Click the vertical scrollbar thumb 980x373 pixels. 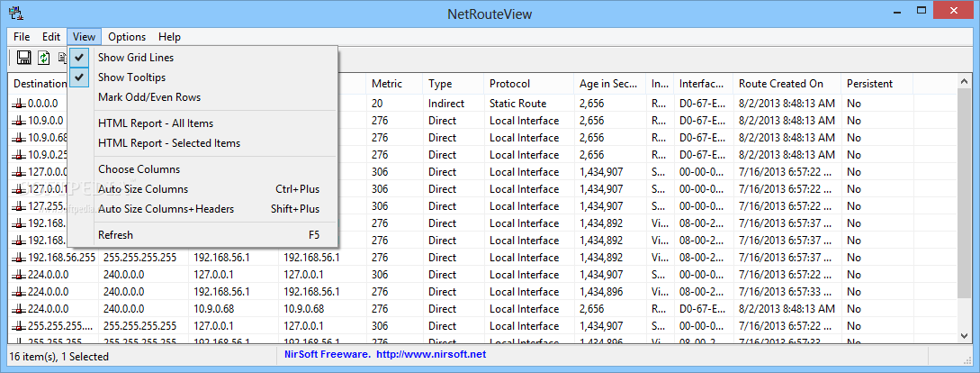(x=965, y=194)
